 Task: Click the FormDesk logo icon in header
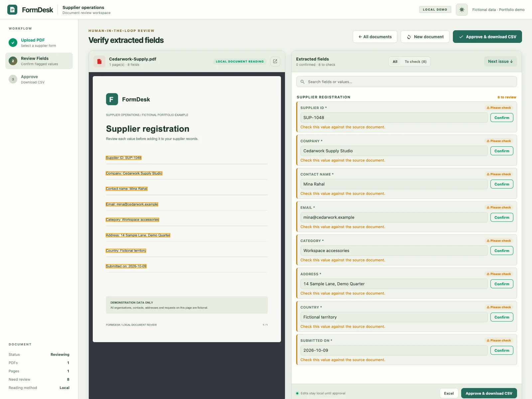click(x=12, y=10)
